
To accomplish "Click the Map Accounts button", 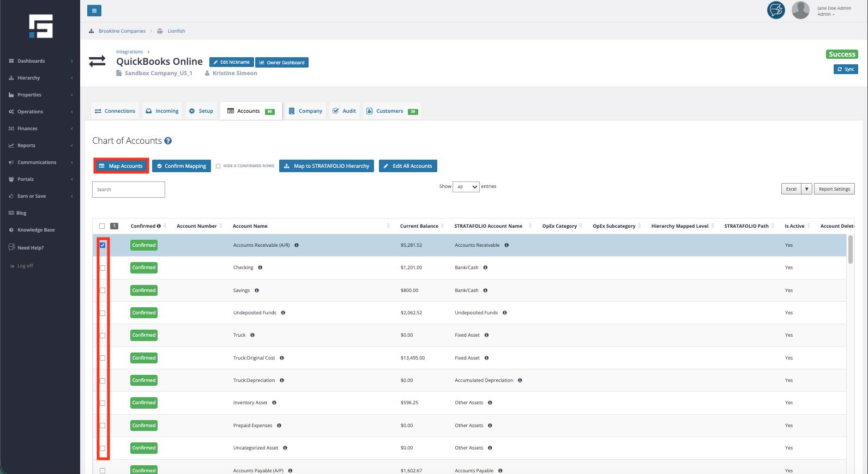I will [121, 166].
